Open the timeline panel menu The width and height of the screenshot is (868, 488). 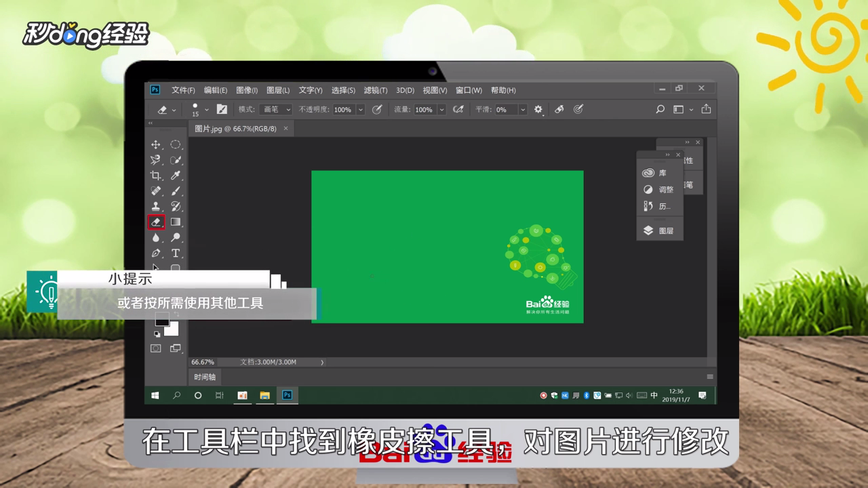tap(710, 377)
